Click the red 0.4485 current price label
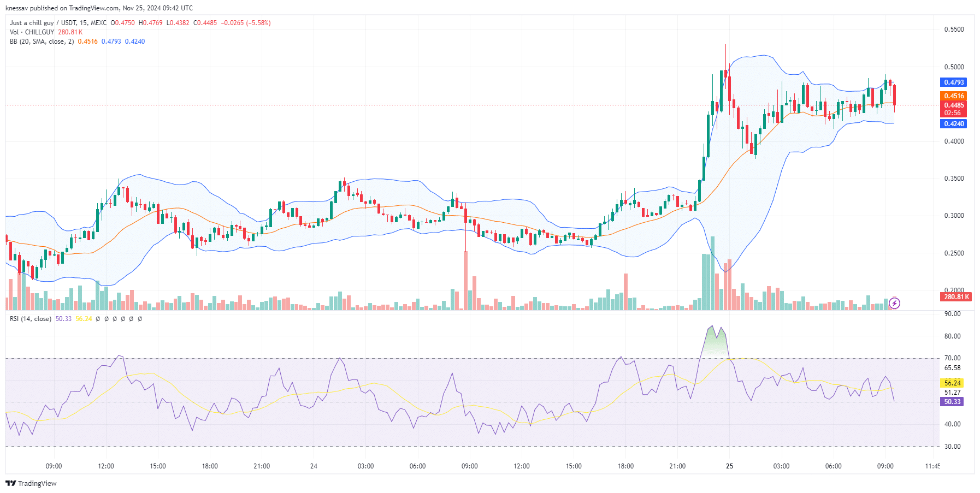The width and height of the screenshot is (980, 493). [954, 105]
